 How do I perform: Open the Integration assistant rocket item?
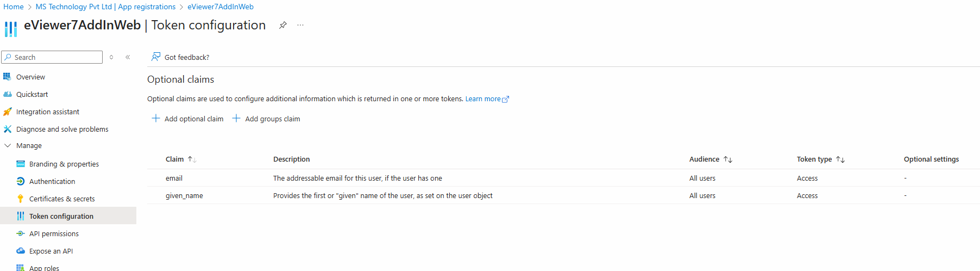[x=47, y=112]
